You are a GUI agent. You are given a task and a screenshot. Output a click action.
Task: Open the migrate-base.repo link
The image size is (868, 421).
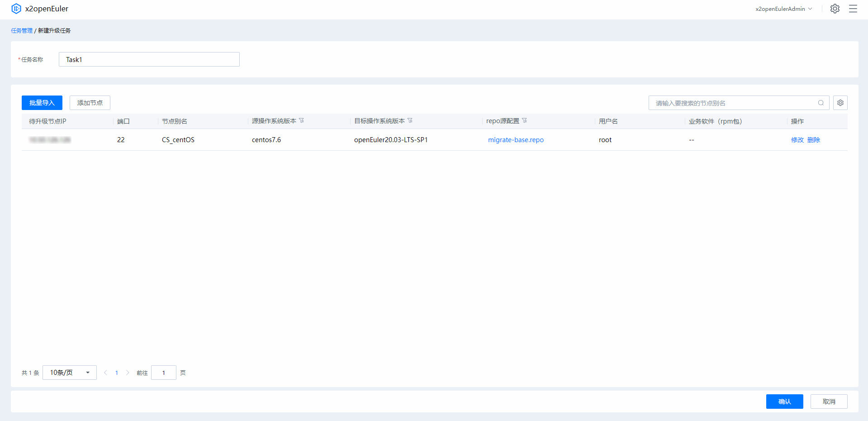click(516, 140)
